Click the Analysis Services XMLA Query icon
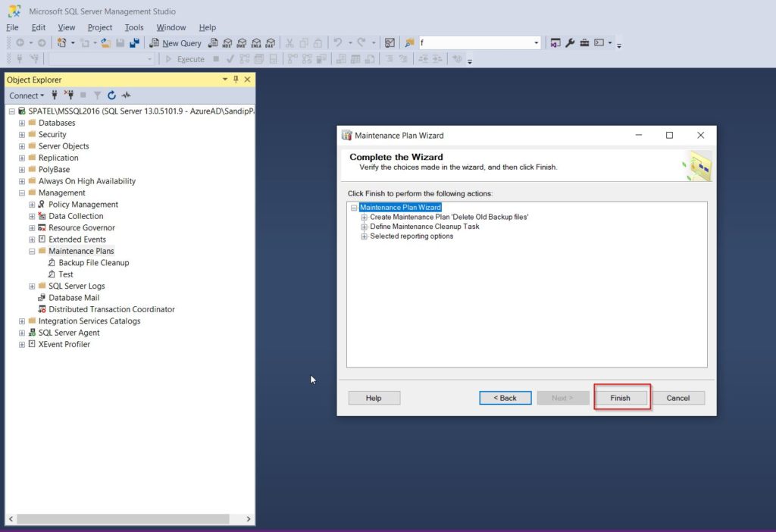 (x=256, y=43)
